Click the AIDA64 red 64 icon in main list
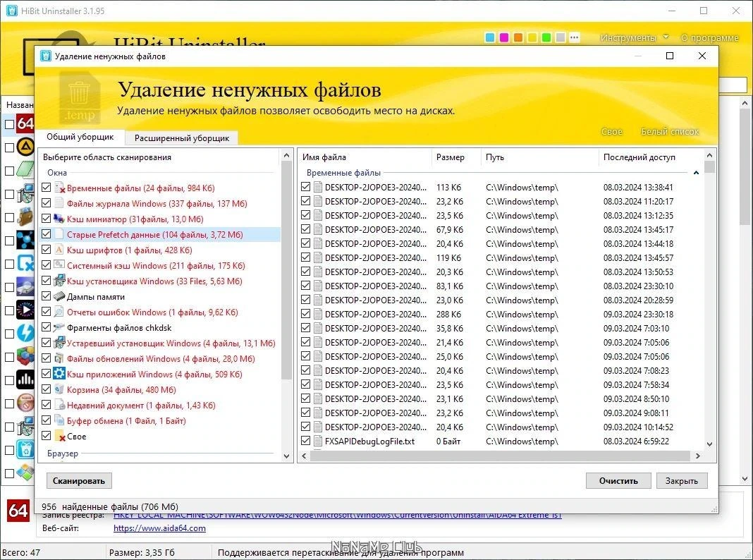This screenshot has width=753, height=560. (x=25, y=124)
